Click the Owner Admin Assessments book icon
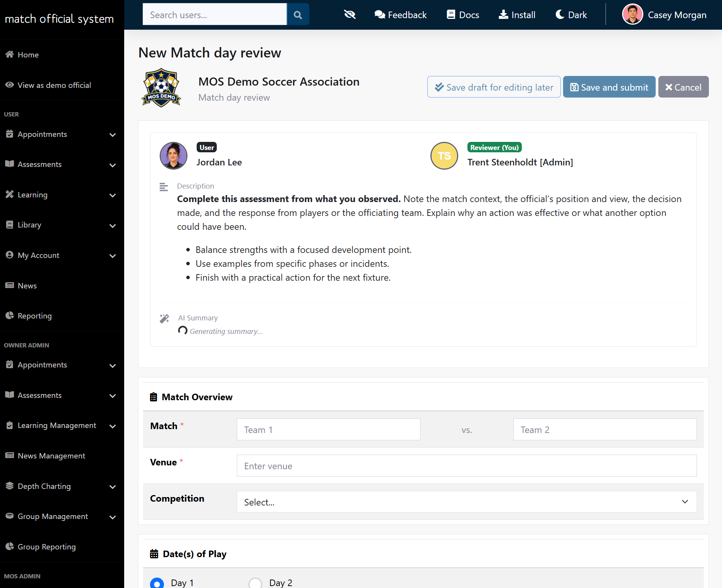 (10, 394)
